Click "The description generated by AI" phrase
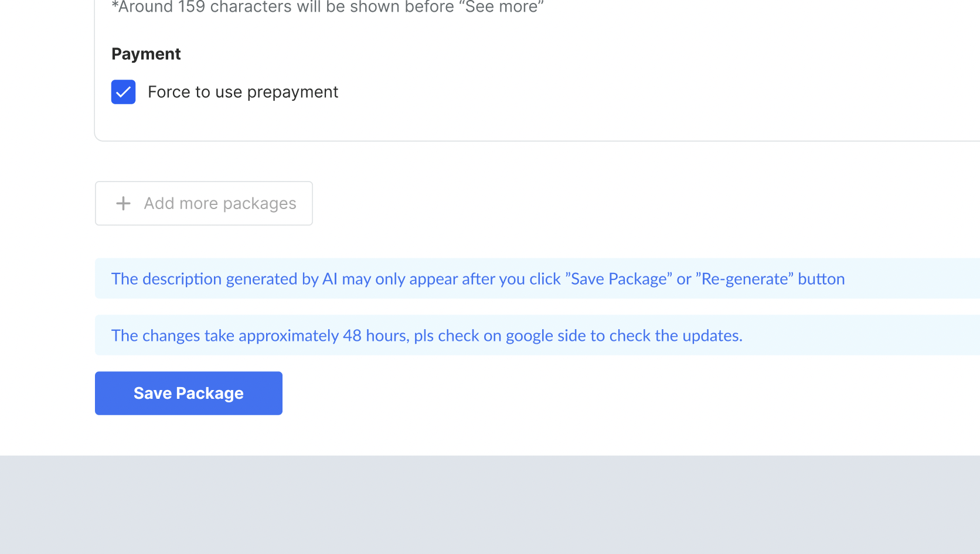Image resolution: width=980 pixels, height=554 pixels. pos(224,279)
